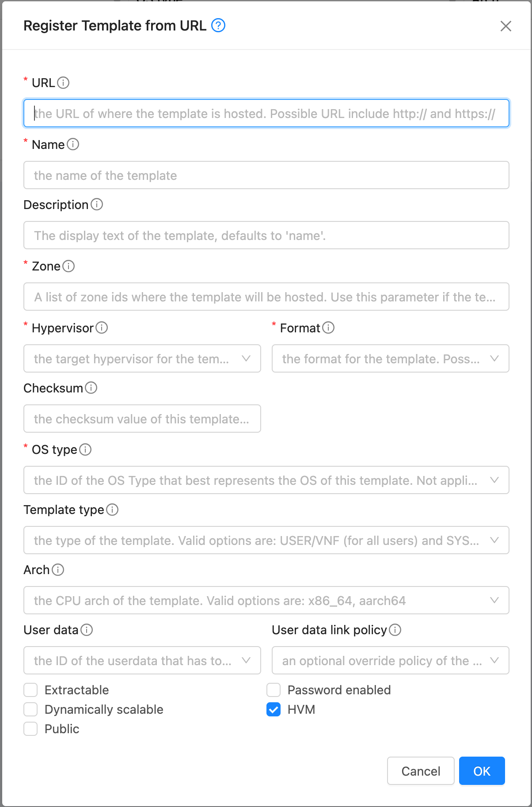Click the OS type info icon
The height and width of the screenshot is (807, 532).
coord(85,449)
